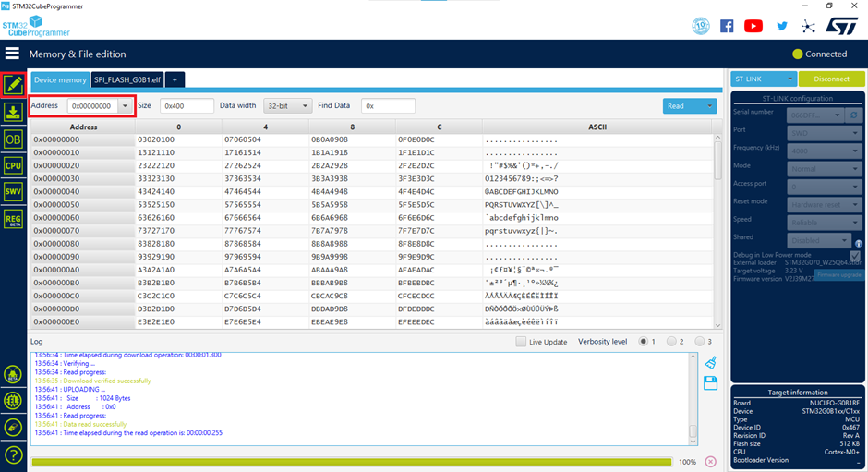Open the Address history dropdown arrow
Image resolution: width=868 pixels, height=472 pixels.
point(125,106)
